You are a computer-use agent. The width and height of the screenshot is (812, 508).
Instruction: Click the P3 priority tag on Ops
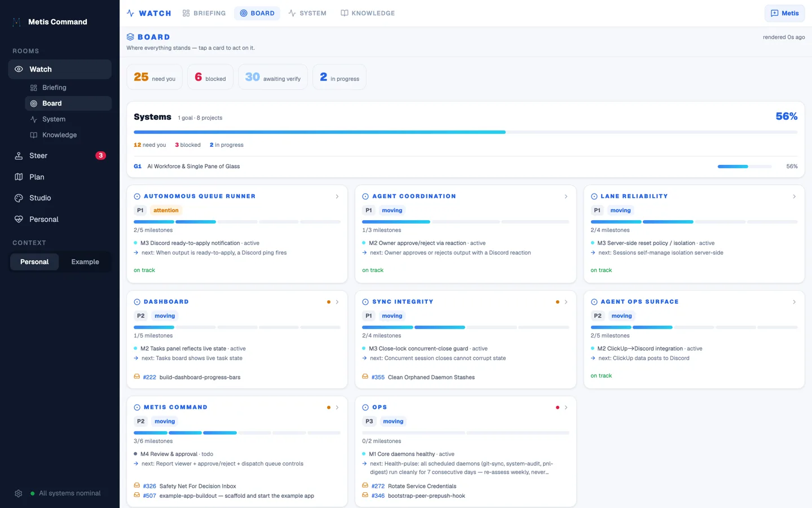click(369, 422)
